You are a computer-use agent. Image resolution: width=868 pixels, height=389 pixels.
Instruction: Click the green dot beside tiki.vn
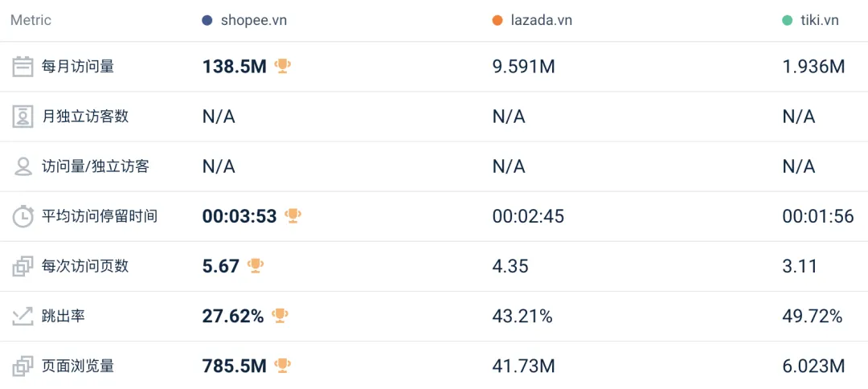787,20
